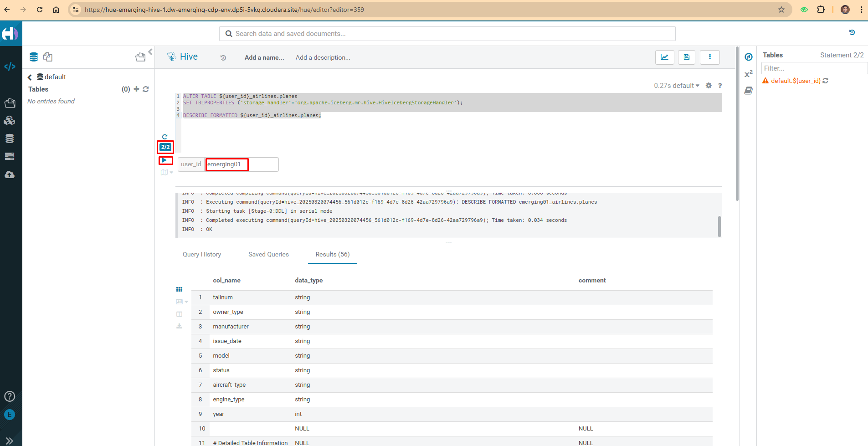Bookmark this page with the star
The image size is (868, 446).
[781, 10]
